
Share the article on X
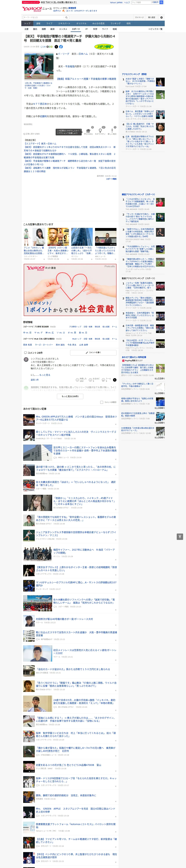click(x=56, y=47)
